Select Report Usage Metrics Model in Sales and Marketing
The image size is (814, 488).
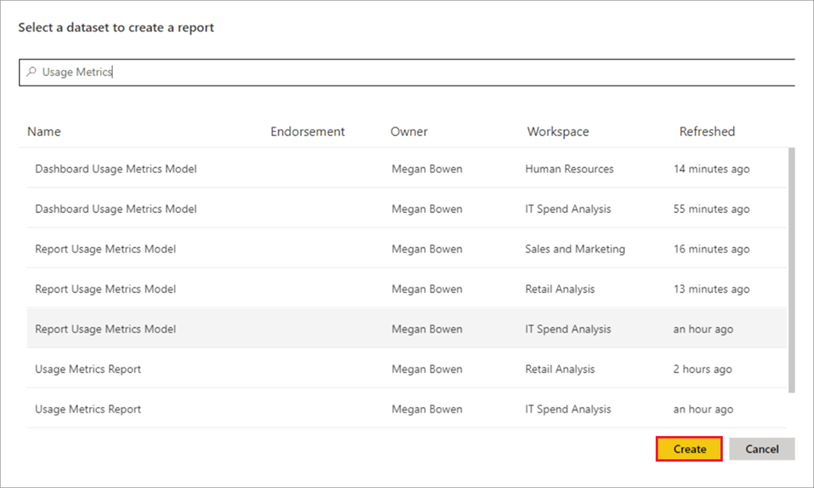(x=105, y=249)
